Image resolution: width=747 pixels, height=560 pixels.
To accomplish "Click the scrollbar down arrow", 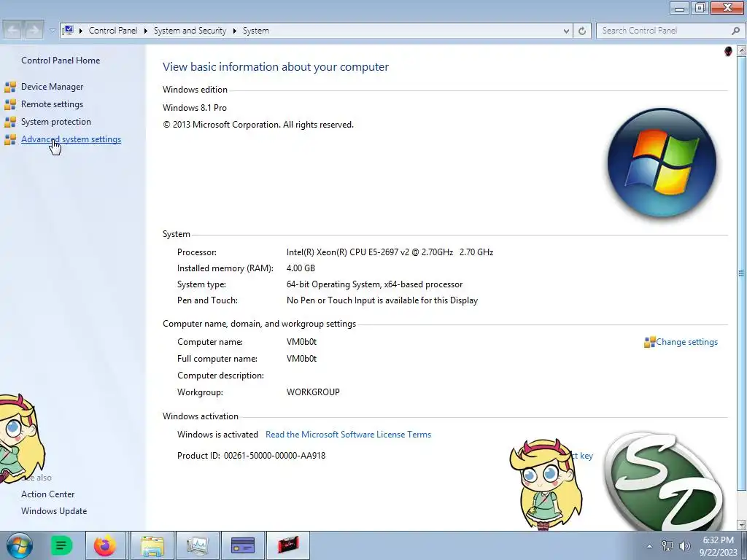I will pyautogui.click(x=742, y=524).
